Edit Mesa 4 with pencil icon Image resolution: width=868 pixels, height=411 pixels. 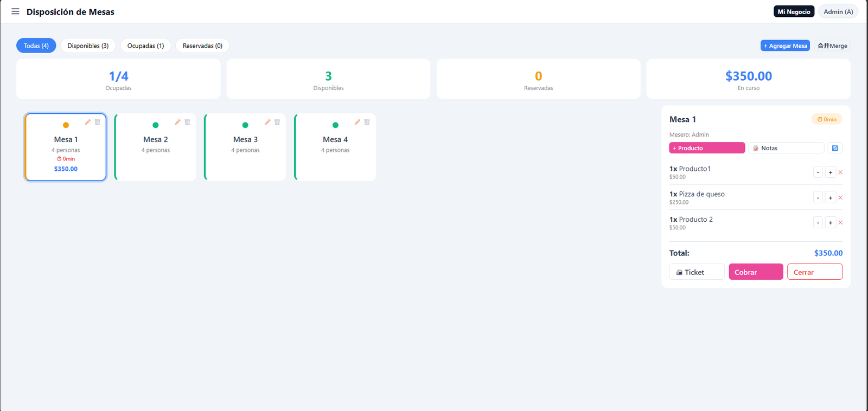click(x=357, y=122)
